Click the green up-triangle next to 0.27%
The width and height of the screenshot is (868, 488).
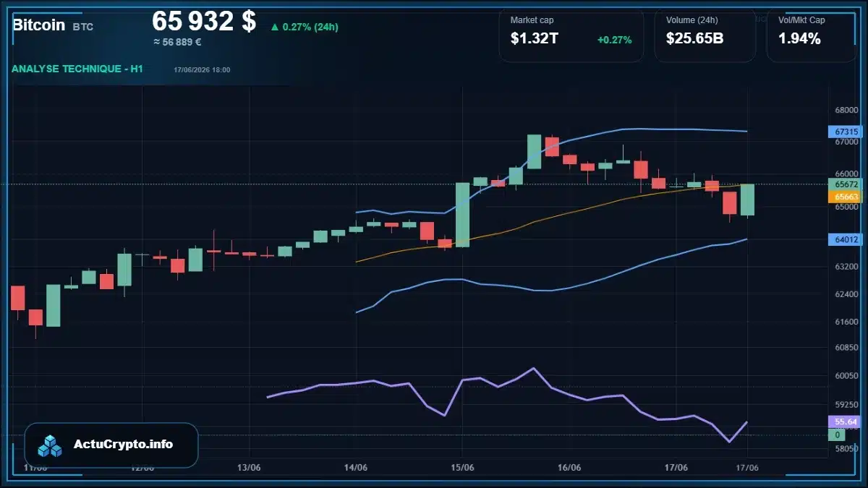click(275, 27)
